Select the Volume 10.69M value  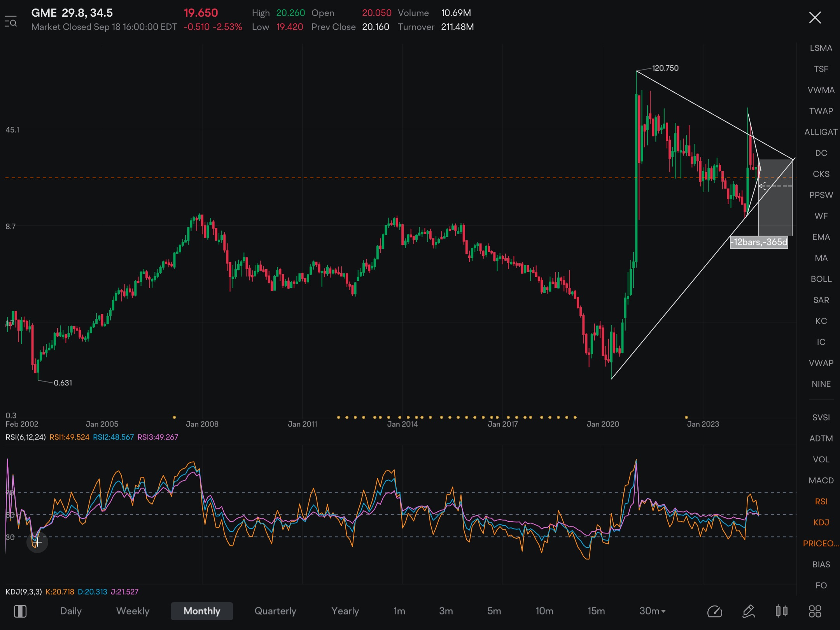tap(456, 13)
